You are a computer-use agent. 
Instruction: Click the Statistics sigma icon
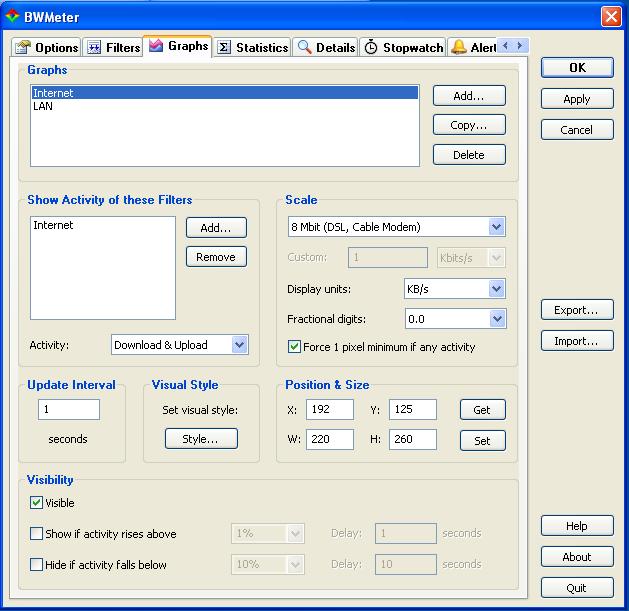click(224, 47)
